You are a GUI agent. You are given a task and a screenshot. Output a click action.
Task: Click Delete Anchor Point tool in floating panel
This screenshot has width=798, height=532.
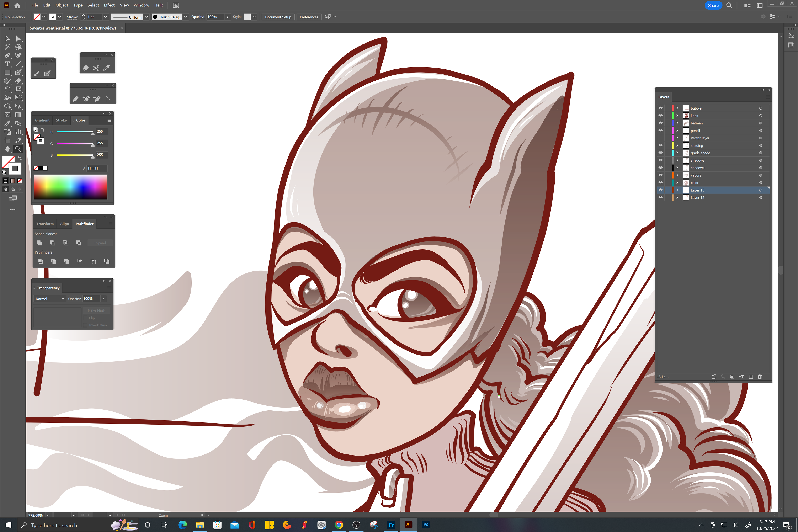click(x=97, y=99)
